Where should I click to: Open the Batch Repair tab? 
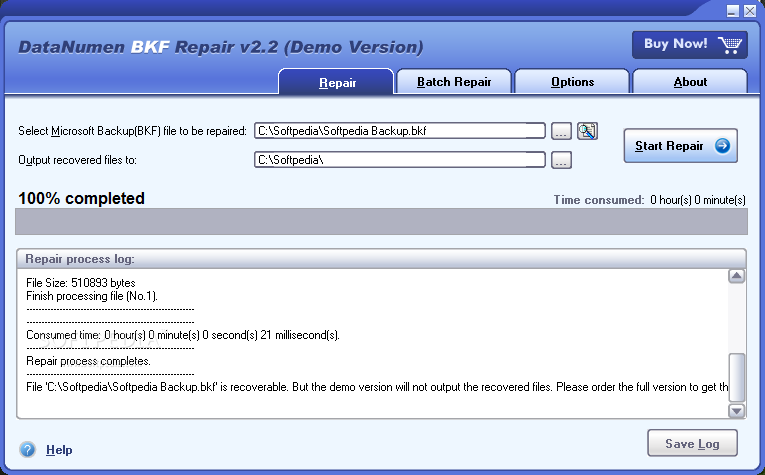[x=454, y=81]
